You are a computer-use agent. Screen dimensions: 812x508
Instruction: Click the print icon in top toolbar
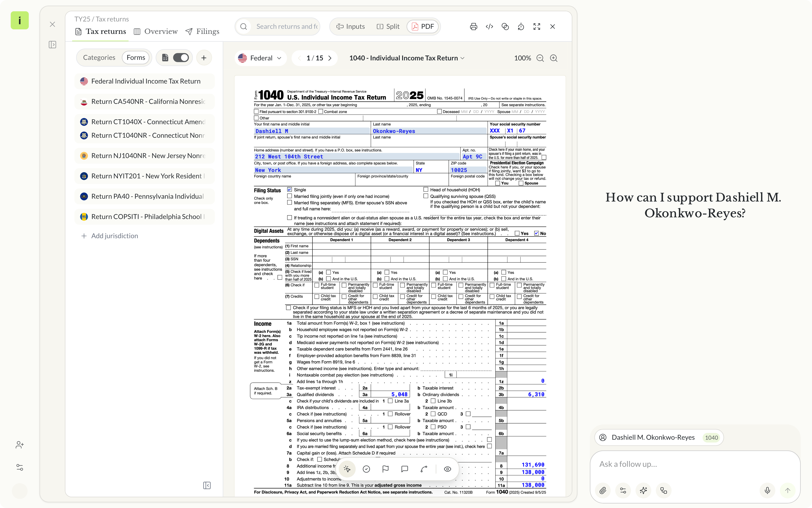tap(473, 27)
